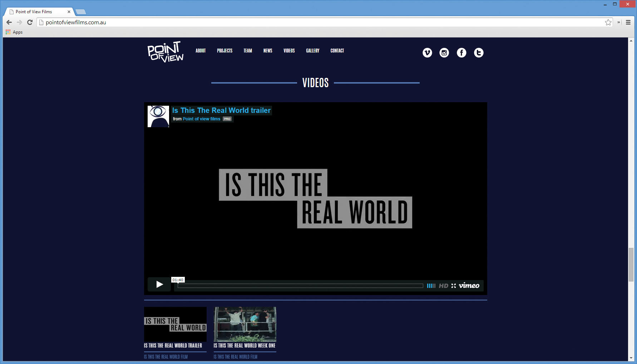Click the Vimeo logo in player
The height and width of the screenshot is (364, 637).
point(469,285)
